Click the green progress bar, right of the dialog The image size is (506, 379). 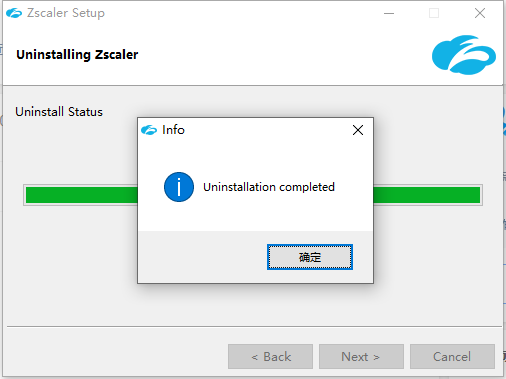pos(427,195)
